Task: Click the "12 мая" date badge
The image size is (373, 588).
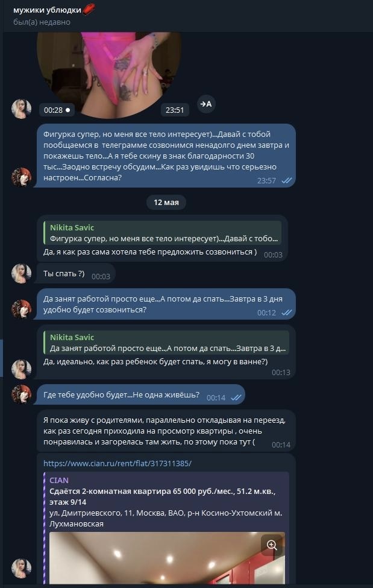Action: pos(166,202)
